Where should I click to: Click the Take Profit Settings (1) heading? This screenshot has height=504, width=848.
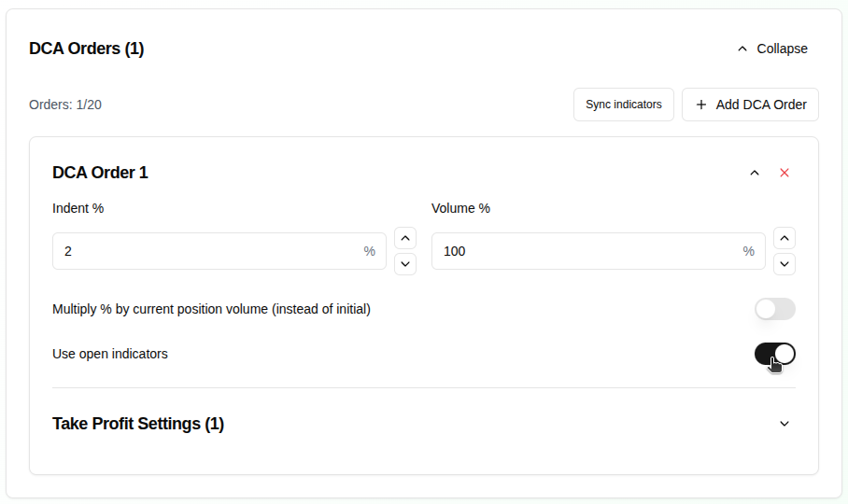pos(138,424)
